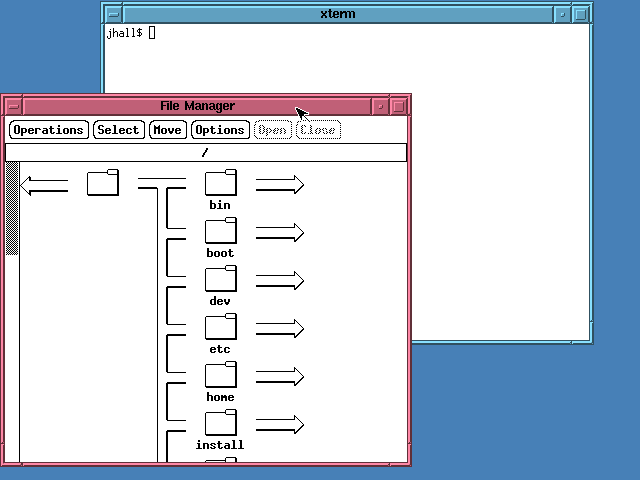Expand the boot directory arrow
This screenshot has width=640, height=480.
tap(279, 233)
